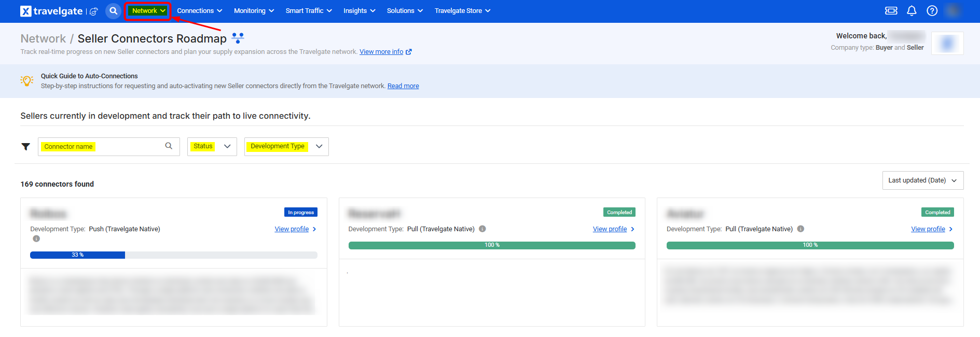The image size is (980, 337).
Task: Click the lightbulb Quick Guide icon
Action: click(27, 81)
